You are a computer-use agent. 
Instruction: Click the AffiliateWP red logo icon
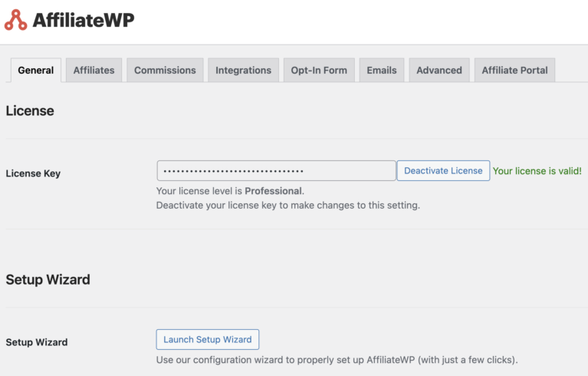point(16,20)
